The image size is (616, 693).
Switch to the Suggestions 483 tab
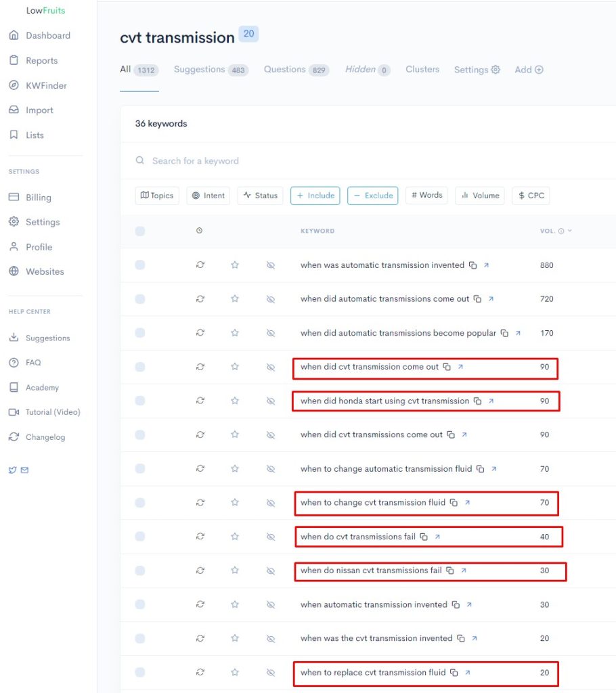point(211,70)
